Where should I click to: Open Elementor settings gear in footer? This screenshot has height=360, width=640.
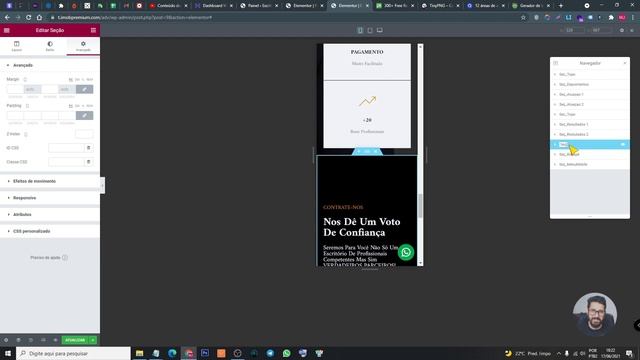coord(6,340)
